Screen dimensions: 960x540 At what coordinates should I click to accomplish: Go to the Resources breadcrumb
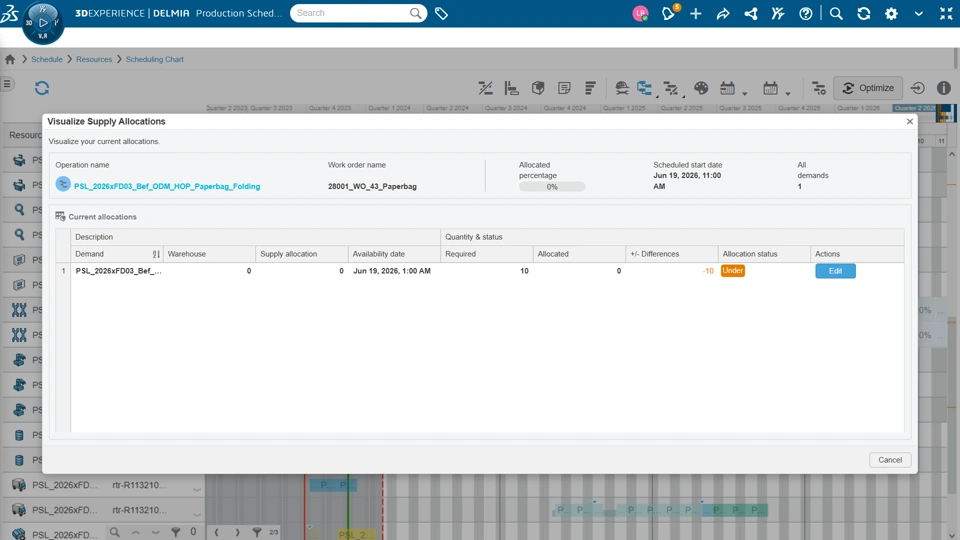[94, 59]
